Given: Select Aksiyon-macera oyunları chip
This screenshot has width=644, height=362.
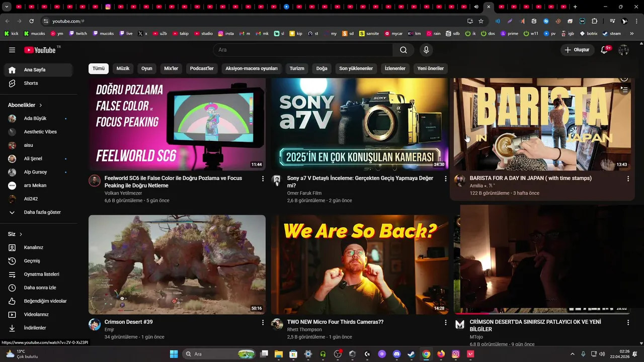Looking at the screenshot, I should pos(252,68).
